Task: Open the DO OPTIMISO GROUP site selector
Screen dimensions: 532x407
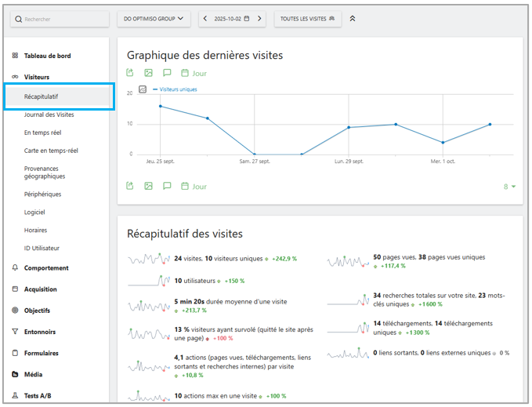Action: (154, 19)
